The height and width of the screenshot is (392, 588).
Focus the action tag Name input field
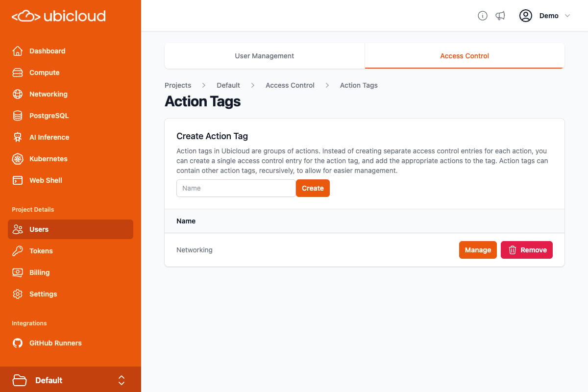click(236, 188)
